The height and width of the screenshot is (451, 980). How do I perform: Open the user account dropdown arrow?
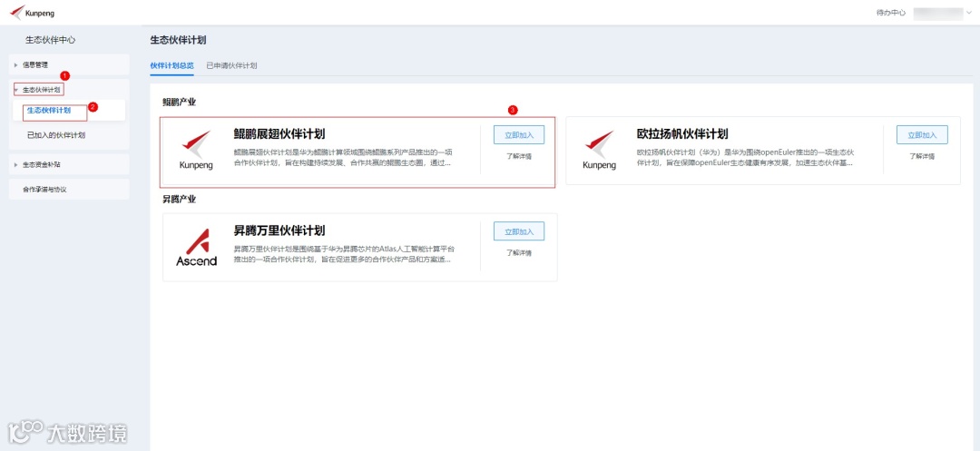(x=969, y=13)
